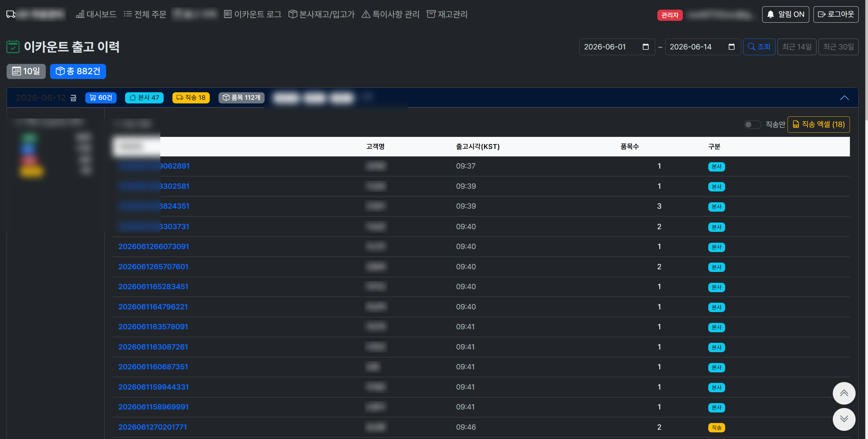The image size is (868, 439).
Task: Click the 10일 day count badge
Action: (x=26, y=71)
